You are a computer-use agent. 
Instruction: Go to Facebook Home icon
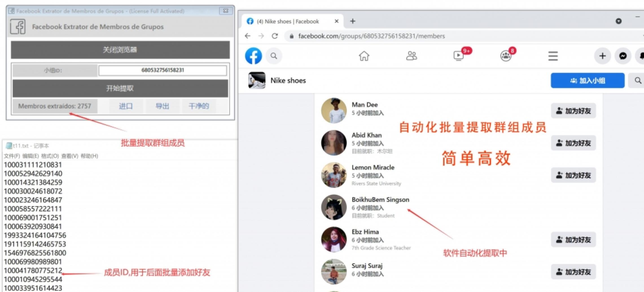(x=364, y=56)
